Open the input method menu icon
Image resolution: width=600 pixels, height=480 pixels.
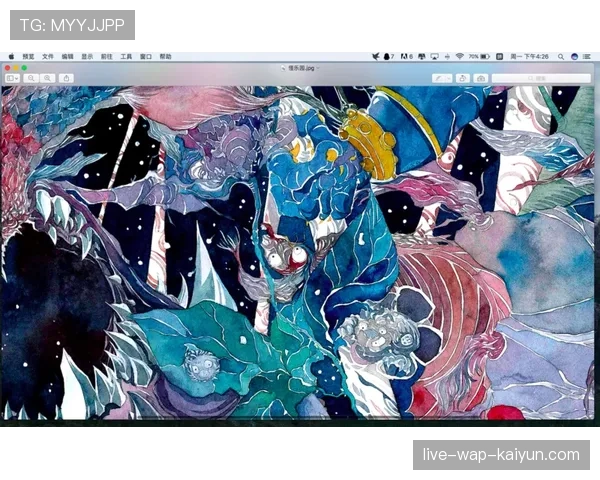coord(499,57)
